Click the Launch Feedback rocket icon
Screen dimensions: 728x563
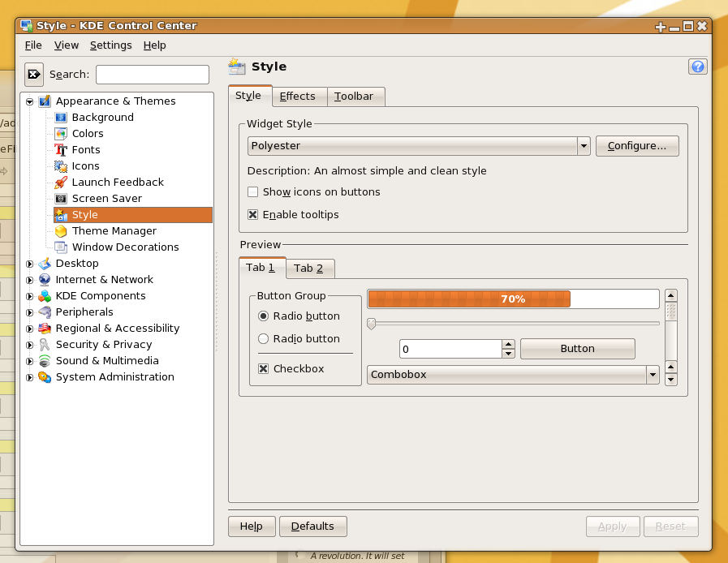(x=61, y=183)
